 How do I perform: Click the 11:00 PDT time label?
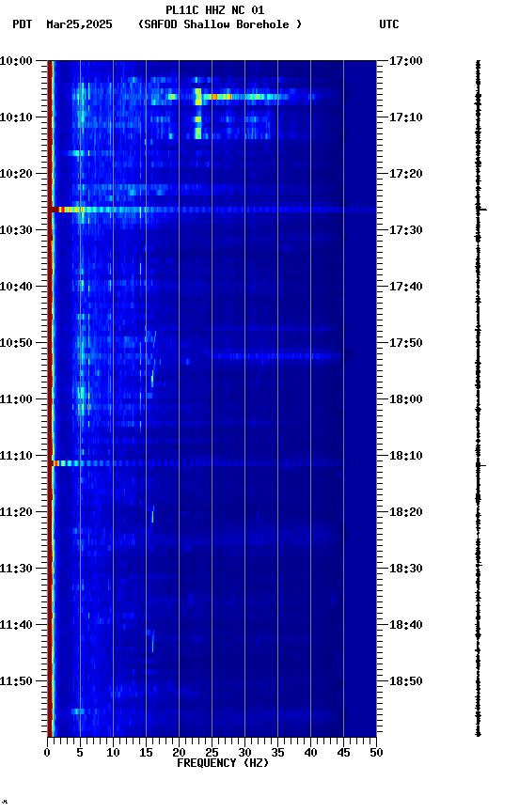point(16,399)
